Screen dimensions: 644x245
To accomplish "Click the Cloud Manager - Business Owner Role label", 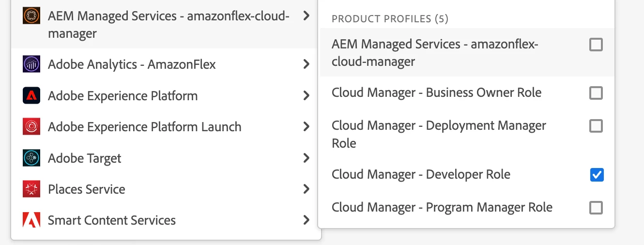I will [436, 93].
